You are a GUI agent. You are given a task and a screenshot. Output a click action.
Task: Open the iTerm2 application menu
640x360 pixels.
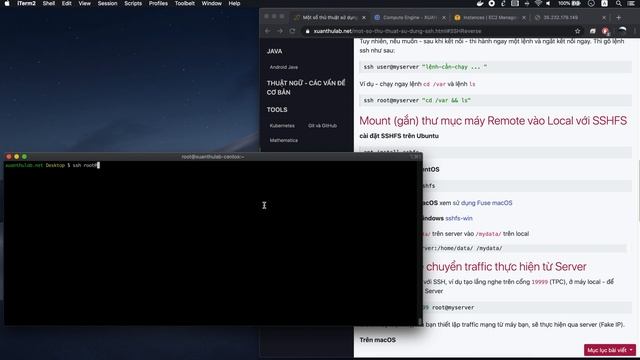click(x=26, y=4)
